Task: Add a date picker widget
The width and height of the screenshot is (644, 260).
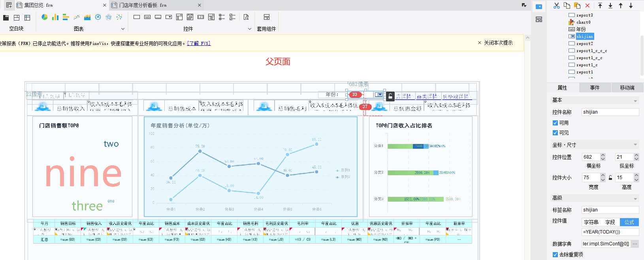Action: 190,17
